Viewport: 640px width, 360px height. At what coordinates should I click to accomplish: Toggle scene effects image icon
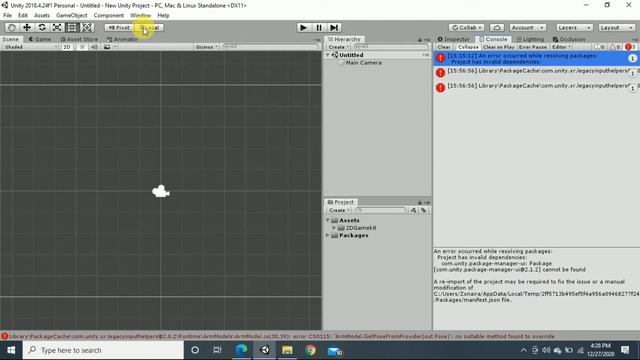(x=107, y=47)
